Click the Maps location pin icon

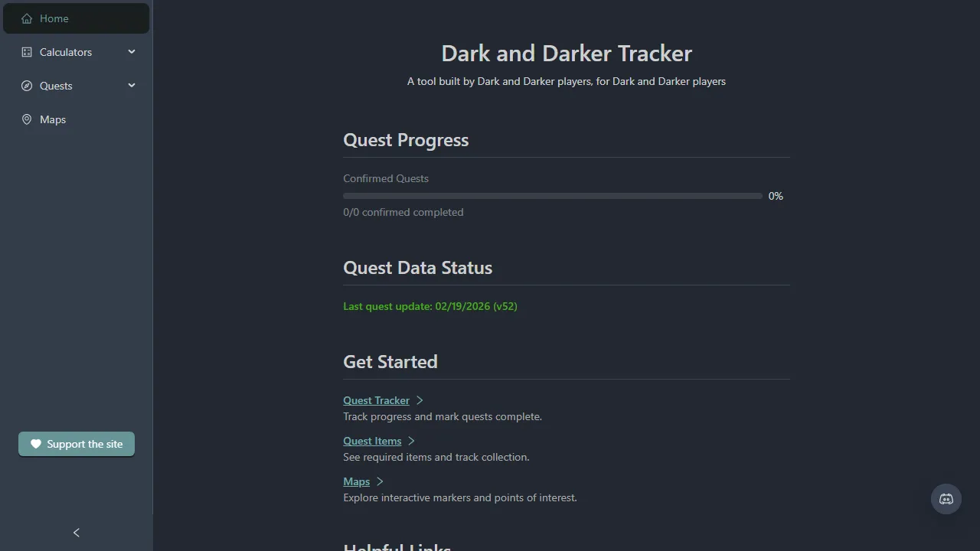click(25, 119)
